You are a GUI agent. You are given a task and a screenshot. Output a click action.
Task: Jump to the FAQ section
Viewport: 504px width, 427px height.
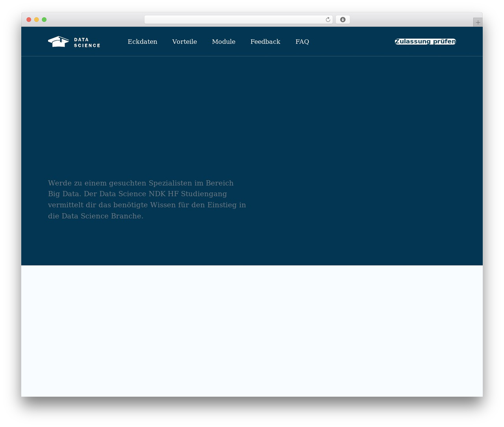click(x=302, y=42)
